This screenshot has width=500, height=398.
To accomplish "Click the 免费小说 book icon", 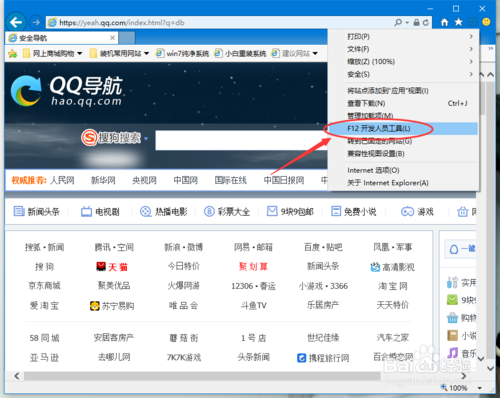I will 336,211.
